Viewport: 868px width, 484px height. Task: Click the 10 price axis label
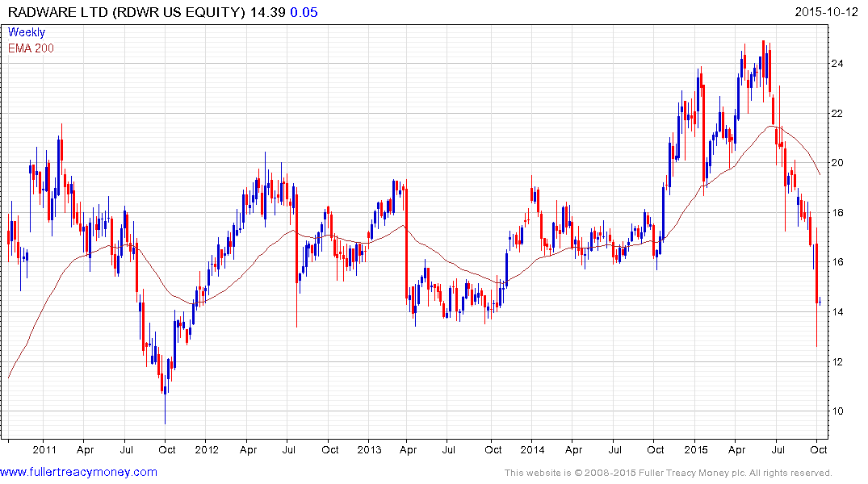(837, 411)
